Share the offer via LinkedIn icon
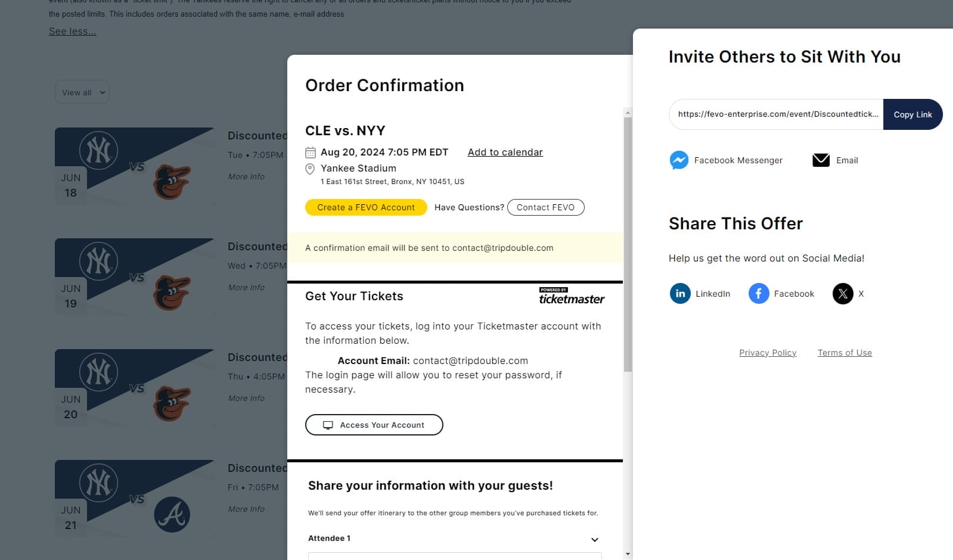This screenshot has width=953, height=560. [679, 294]
